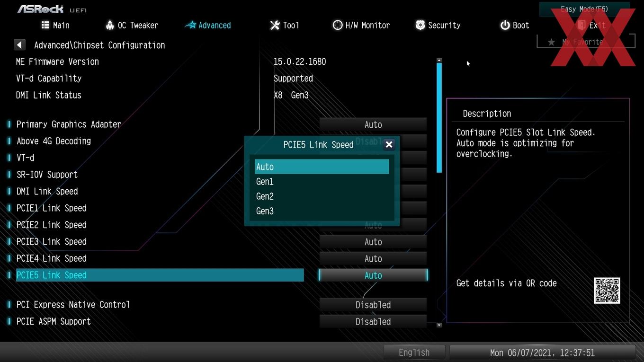Open the Exit tab
The width and height of the screenshot is (644, 362).
coord(591,25)
